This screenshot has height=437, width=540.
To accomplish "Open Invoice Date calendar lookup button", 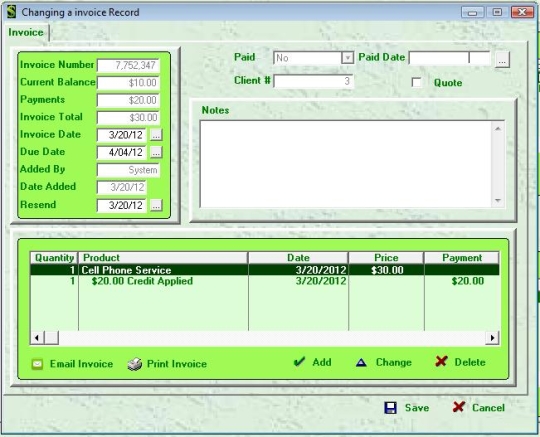I will (x=156, y=135).
